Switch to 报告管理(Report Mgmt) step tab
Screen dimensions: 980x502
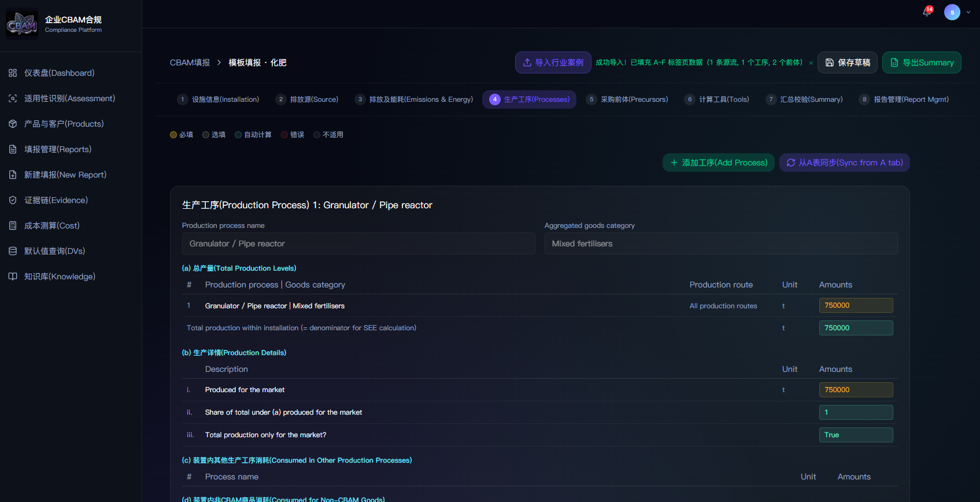904,99
